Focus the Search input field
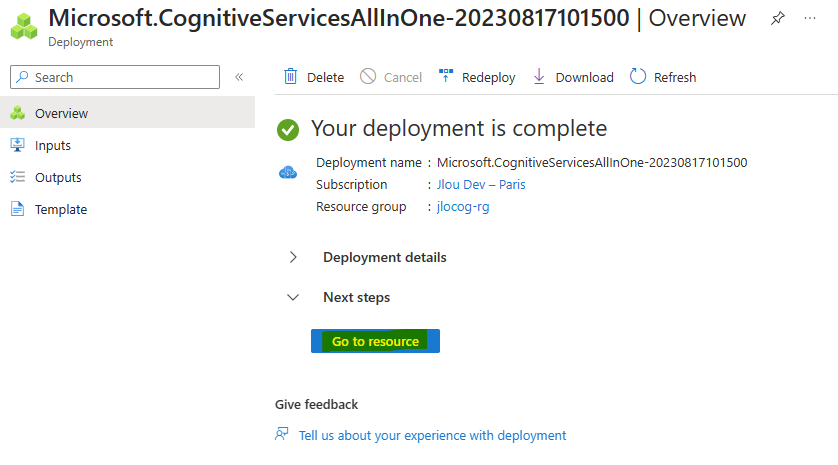Screen dimensions: 838x465 (115, 77)
